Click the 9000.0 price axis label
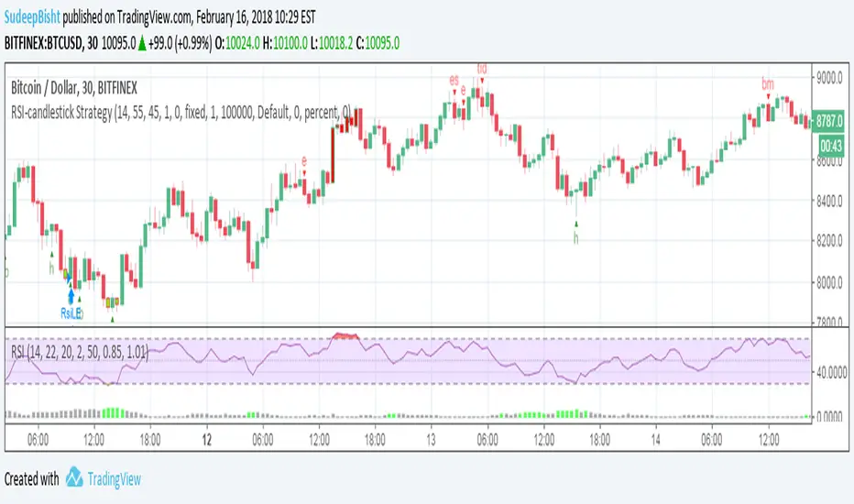This screenshot has width=854, height=504. pyautogui.click(x=829, y=79)
